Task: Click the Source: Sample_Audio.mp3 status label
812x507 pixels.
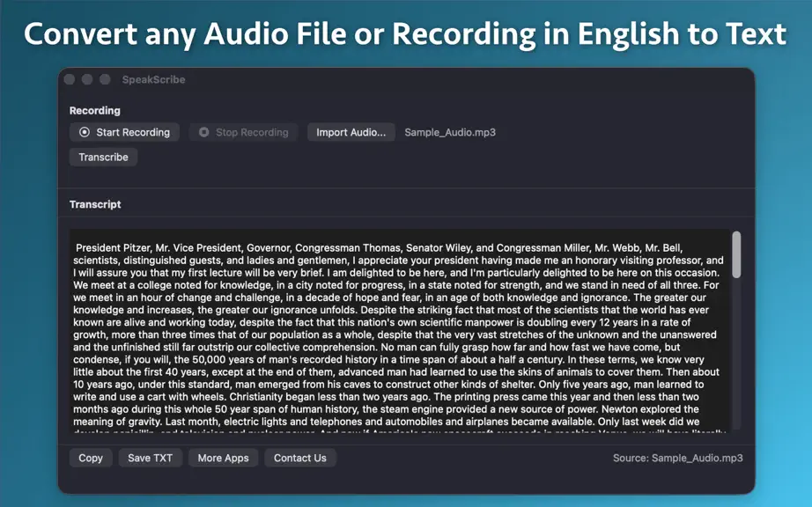Action: (x=678, y=458)
